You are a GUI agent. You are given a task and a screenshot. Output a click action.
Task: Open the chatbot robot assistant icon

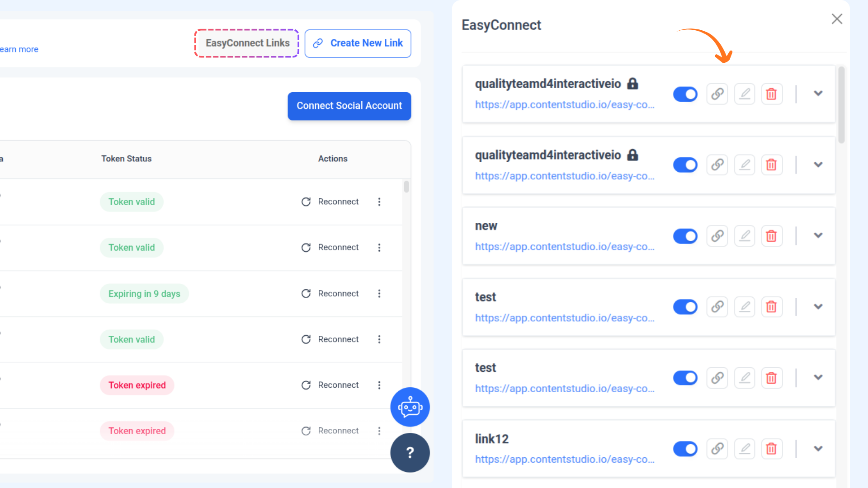pyautogui.click(x=410, y=407)
